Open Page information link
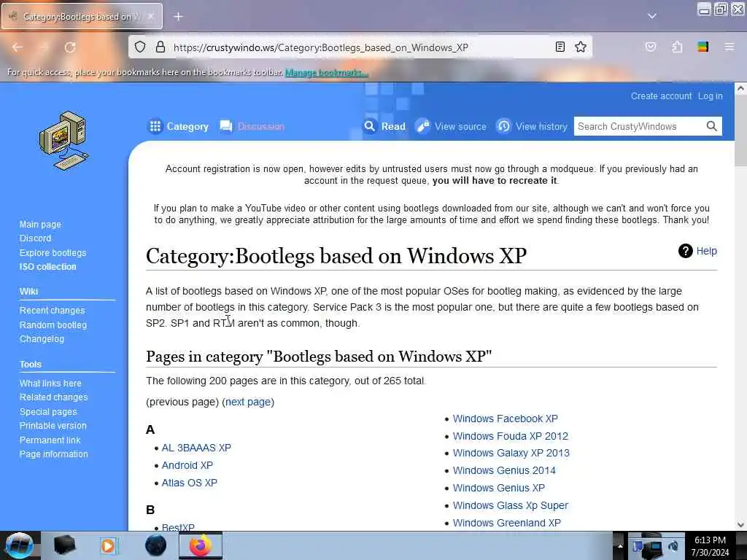Viewport: 747px width, 560px height. tap(53, 454)
